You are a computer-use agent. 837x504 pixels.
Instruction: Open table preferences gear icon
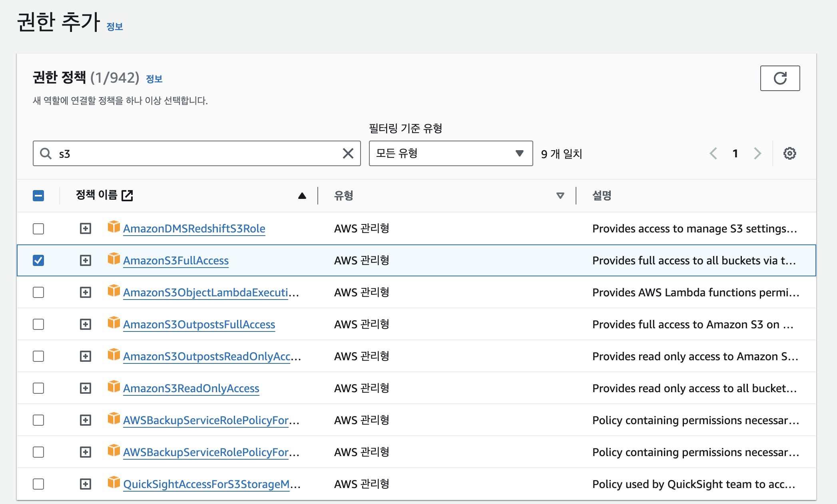789,153
